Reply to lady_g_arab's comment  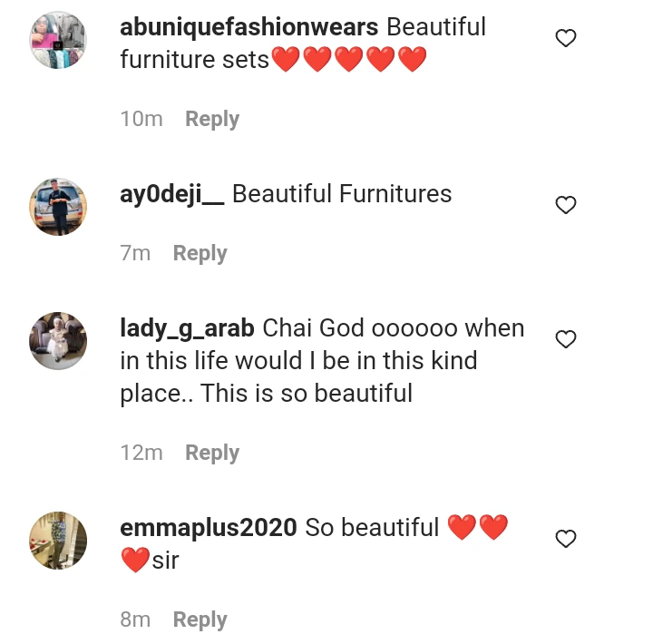[x=212, y=453]
